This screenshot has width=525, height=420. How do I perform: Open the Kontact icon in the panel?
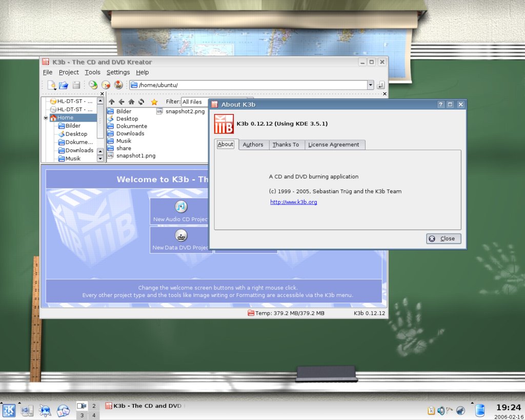(x=63, y=410)
